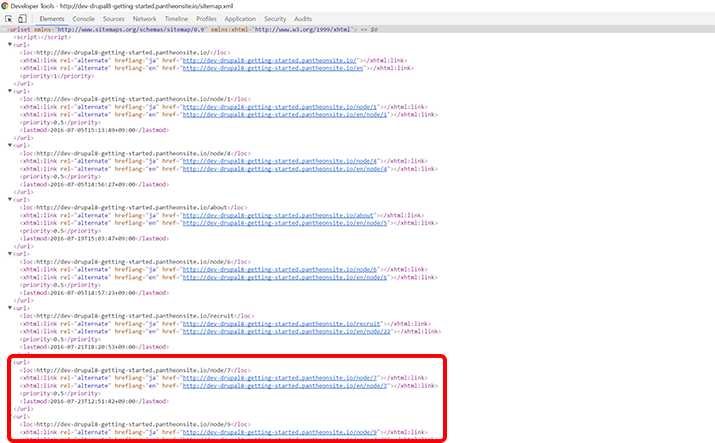715x443 pixels.
Task: Activate the inspect element picker icon
Action: 9,19
